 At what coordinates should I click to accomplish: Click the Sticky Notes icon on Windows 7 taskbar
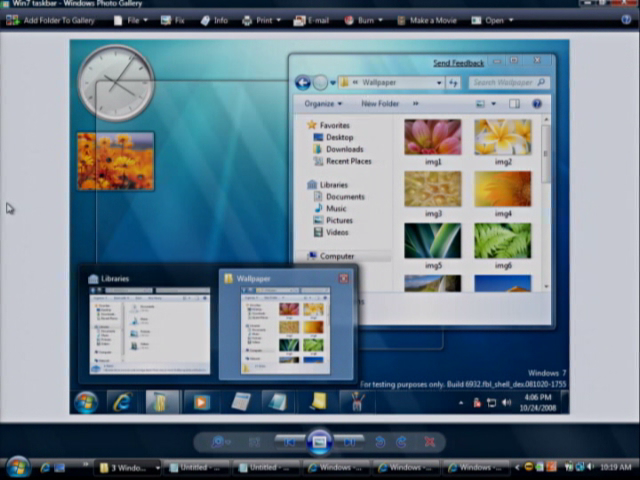coord(318,402)
